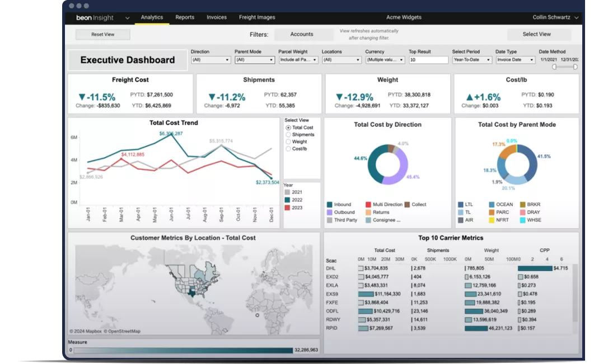The width and height of the screenshot is (594, 364).
Task: Select the Shipments view radio button
Action: point(288,135)
